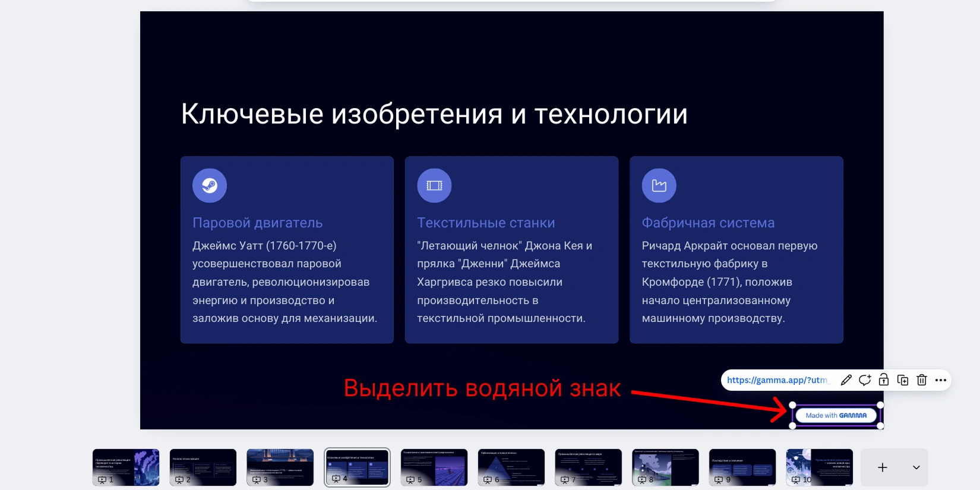
Task: Click the top-left resize handle of watermark
Action: (x=792, y=405)
